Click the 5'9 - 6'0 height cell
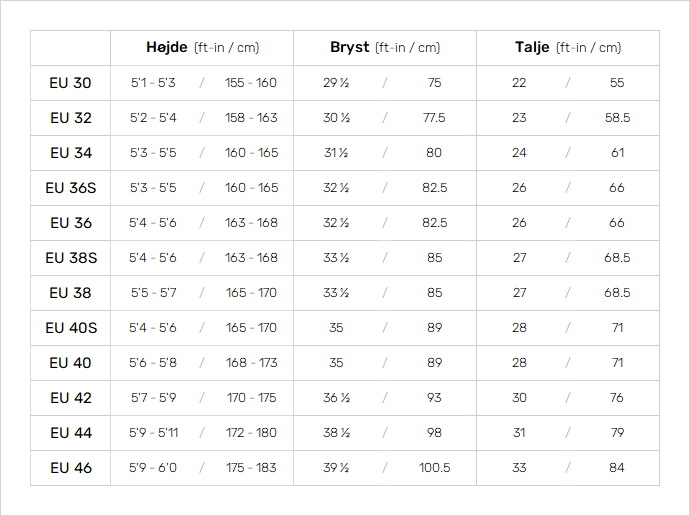 (x=153, y=468)
